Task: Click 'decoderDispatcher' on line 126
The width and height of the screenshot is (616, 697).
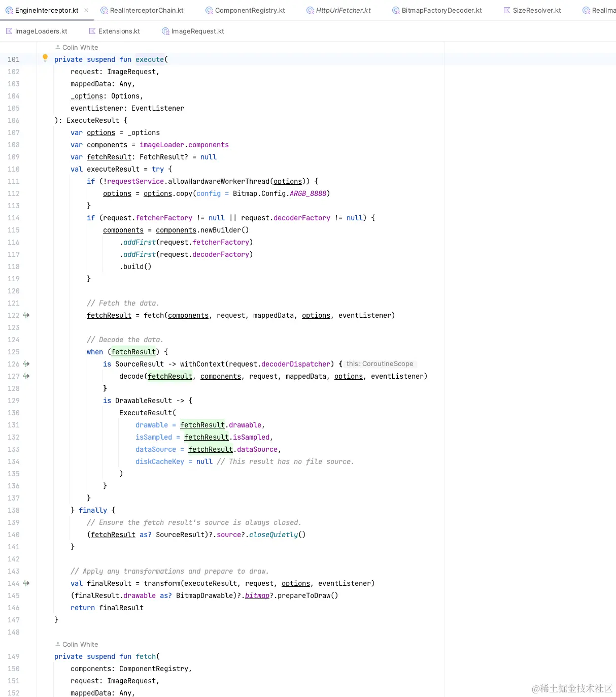Action: [296, 364]
